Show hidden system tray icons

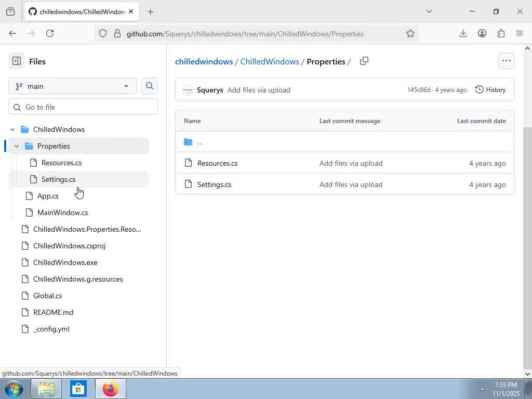pyautogui.click(x=482, y=389)
